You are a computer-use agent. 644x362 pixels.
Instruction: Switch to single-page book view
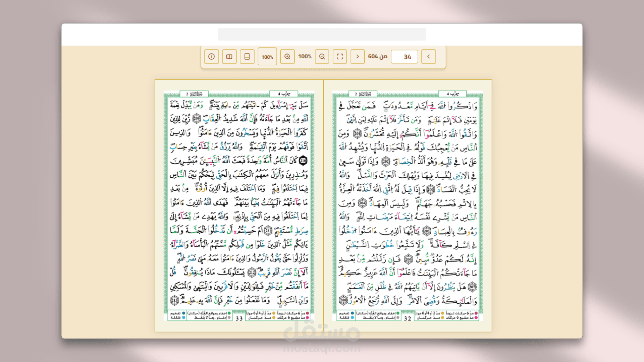point(247,57)
